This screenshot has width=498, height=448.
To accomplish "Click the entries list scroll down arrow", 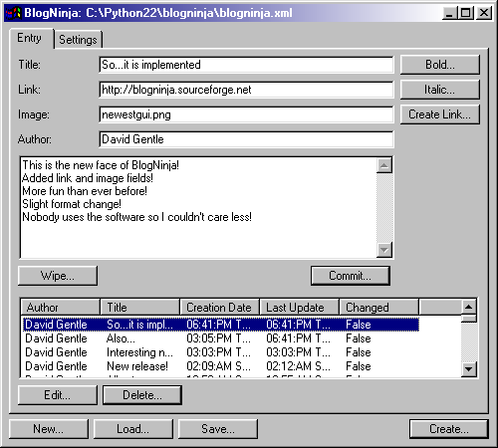I will (x=469, y=369).
